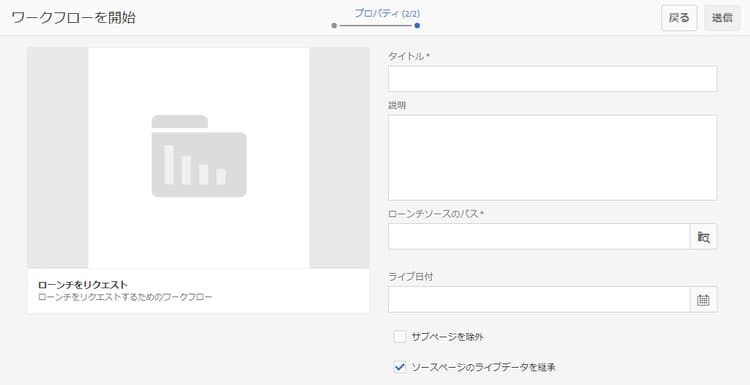Click the ライブ日付 date field
This screenshot has width=750, height=385.
point(539,300)
